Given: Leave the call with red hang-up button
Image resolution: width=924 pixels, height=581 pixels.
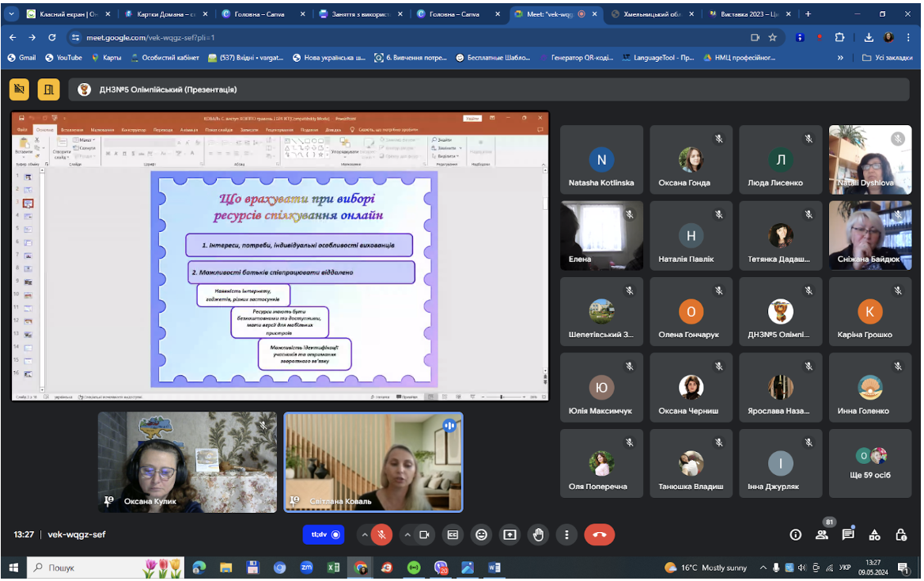Looking at the screenshot, I should click(600, 534).
